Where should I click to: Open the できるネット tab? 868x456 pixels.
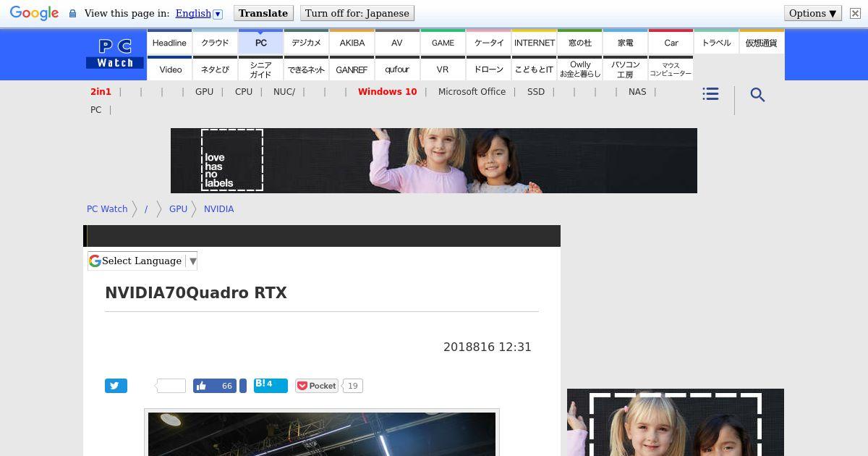click(x=306, y=69)
